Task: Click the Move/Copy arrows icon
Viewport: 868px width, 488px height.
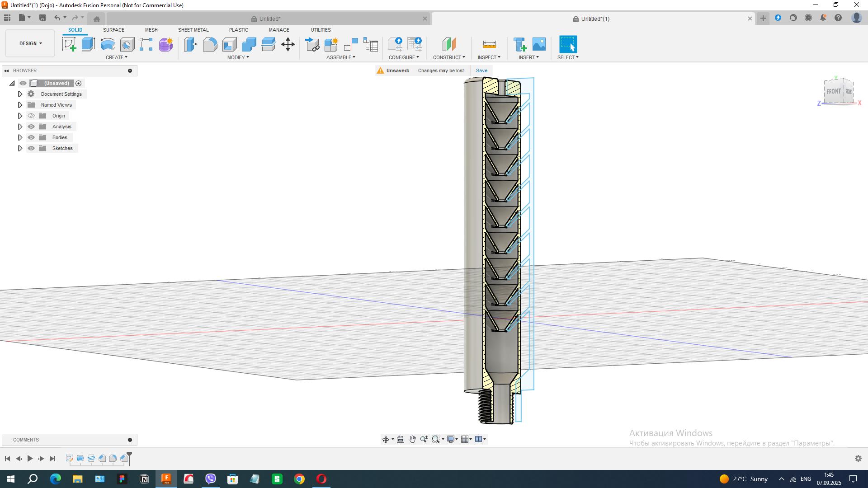Action: [288, 44]
